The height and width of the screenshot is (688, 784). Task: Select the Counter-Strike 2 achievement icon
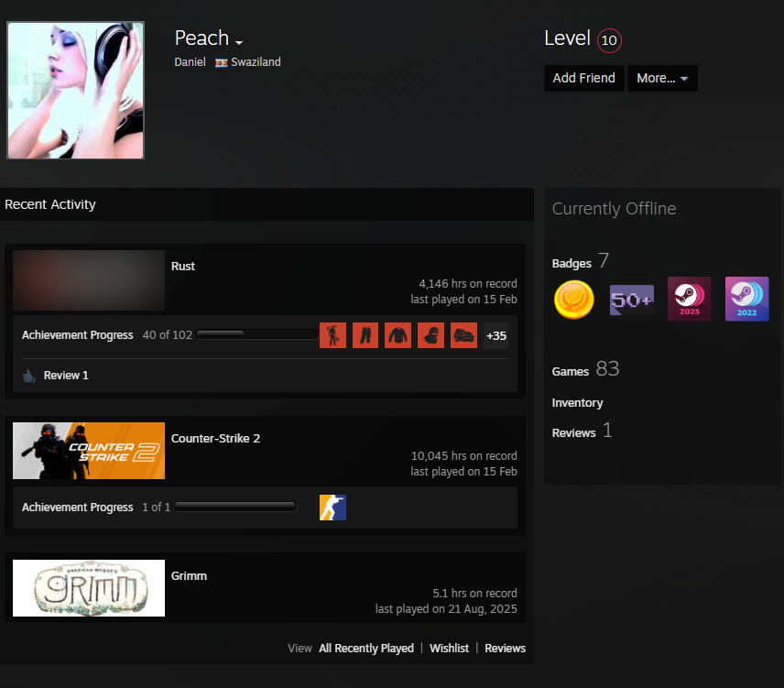pos(332,508)
